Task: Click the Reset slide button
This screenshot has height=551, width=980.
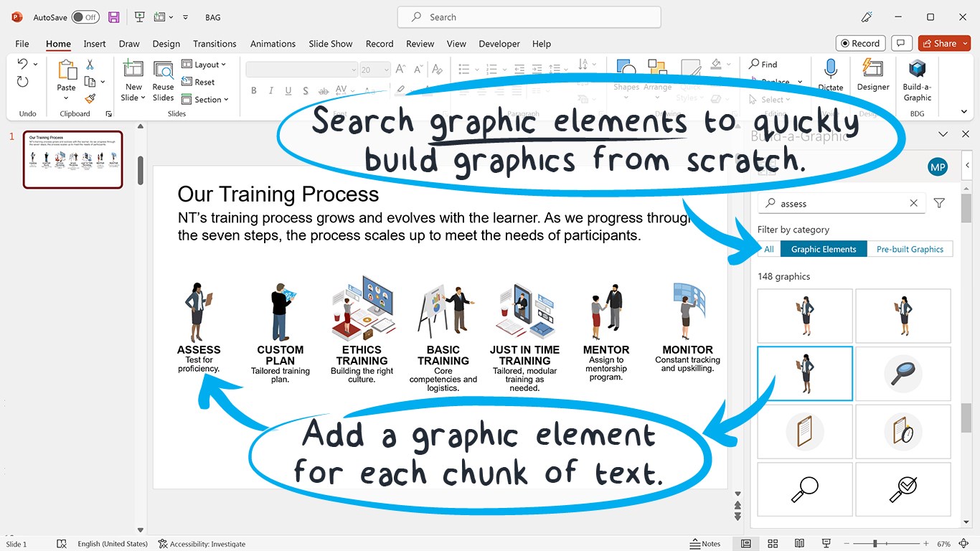Action: 198,82
